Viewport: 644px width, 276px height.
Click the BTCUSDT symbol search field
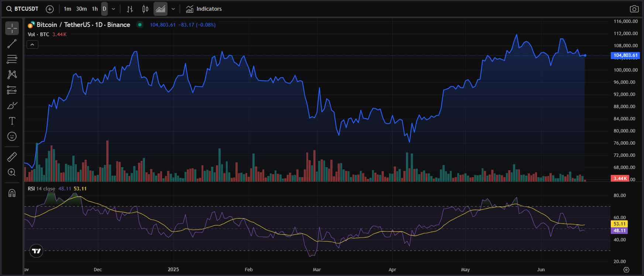tap(23, 9)
